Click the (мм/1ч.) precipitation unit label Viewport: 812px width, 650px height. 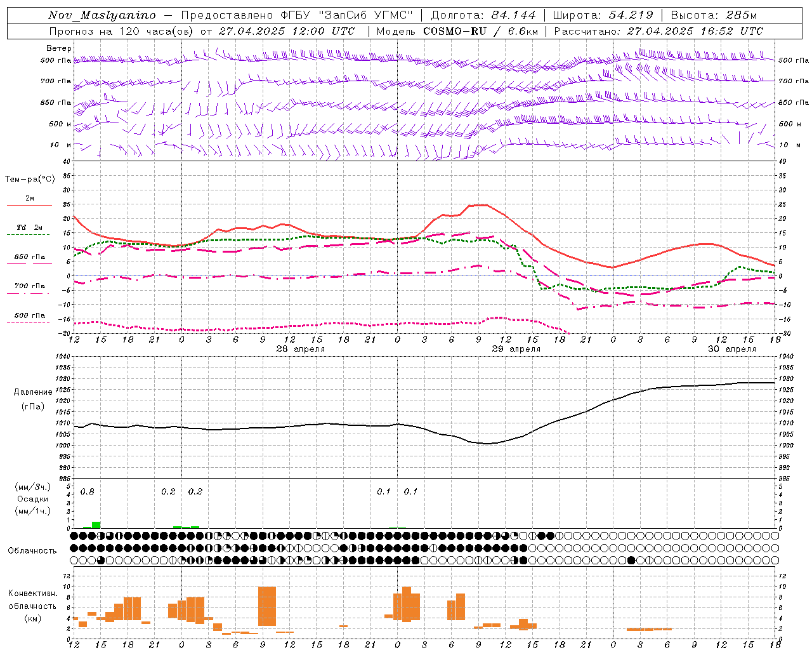pos(33,511)
